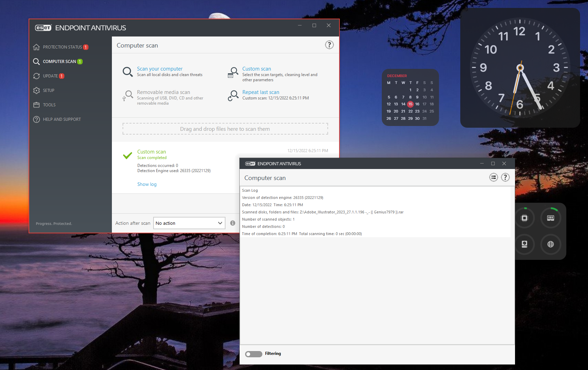The image size is (588, 370).
Task: Click the DECEMBER month label in the calendar
Action: pyautogui.click(x=397, y=76)
